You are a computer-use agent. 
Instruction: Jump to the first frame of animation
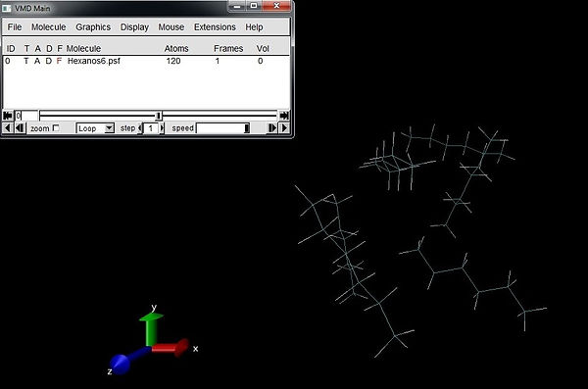8,116
